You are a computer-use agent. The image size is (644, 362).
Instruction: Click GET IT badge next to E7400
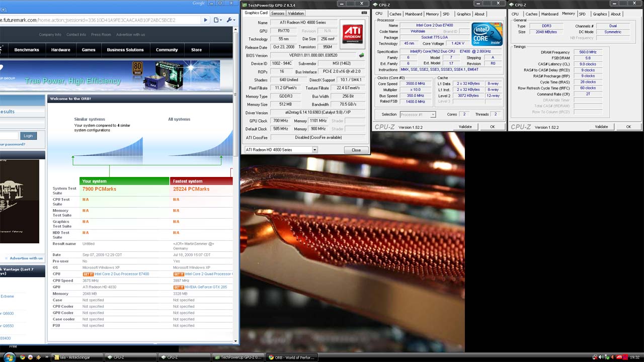(x=88, y=274)
